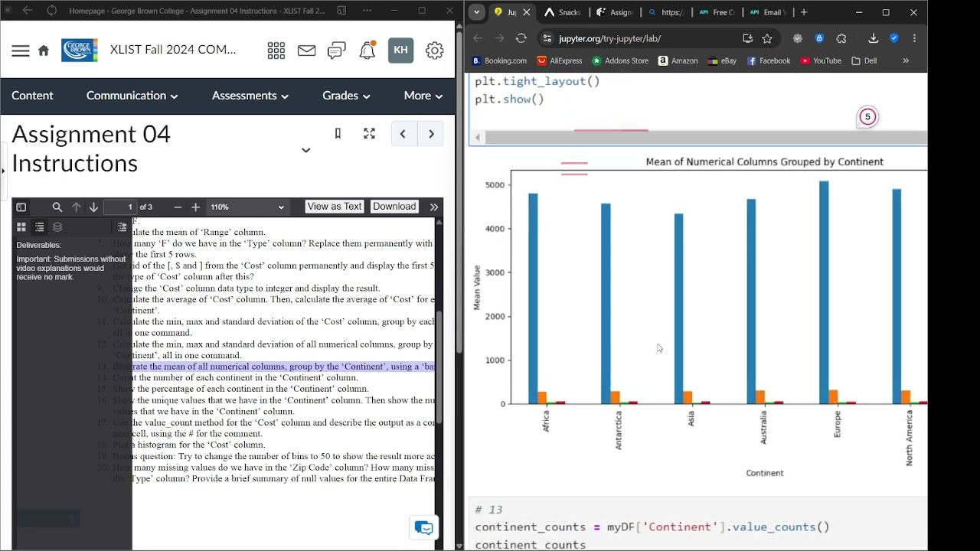
Task: Open the KH user profile menu
Action: tap(400, 51)
